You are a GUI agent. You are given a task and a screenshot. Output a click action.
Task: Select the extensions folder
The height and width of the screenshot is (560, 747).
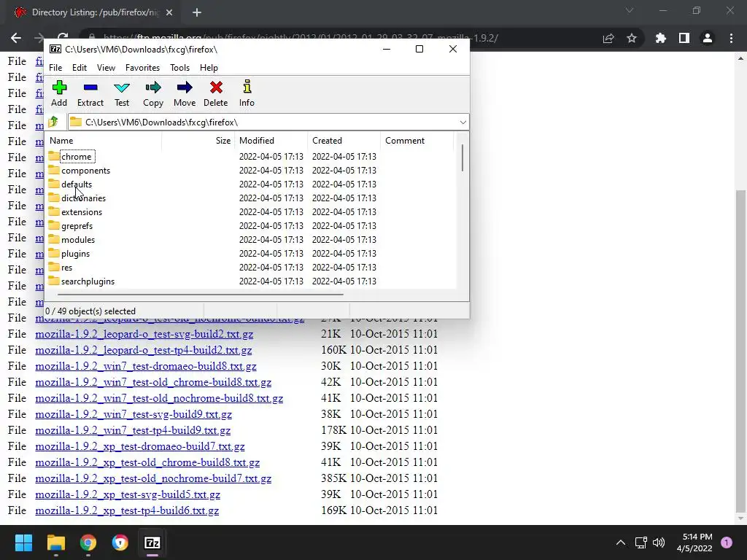click(82, 212)
